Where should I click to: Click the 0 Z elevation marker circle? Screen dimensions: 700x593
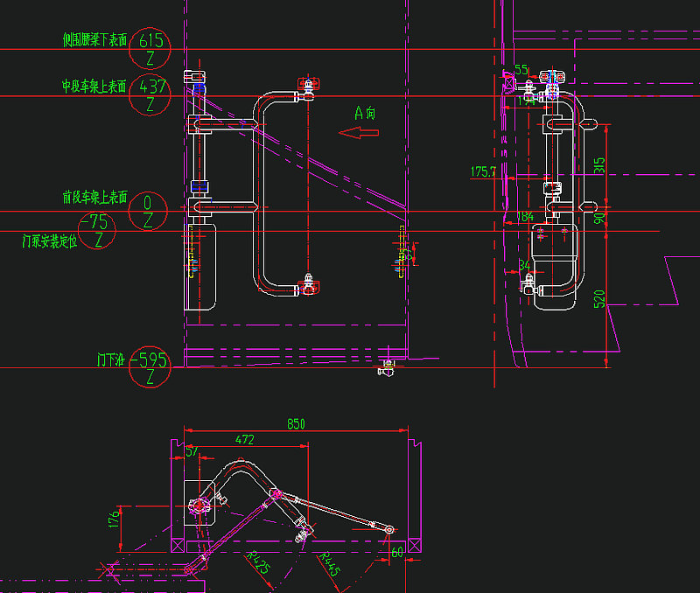pyautogui.click(x=148, y=211)
